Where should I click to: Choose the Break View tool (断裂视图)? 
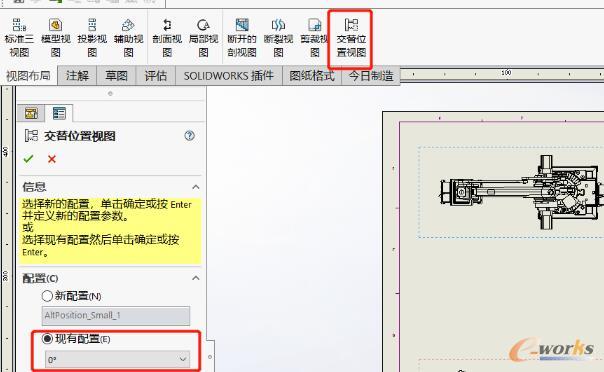pos(278,38)
